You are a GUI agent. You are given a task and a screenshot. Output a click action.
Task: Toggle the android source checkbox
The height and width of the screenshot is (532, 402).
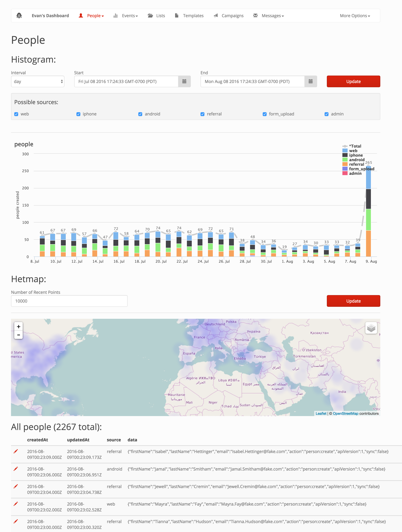(x=140, y=114)
